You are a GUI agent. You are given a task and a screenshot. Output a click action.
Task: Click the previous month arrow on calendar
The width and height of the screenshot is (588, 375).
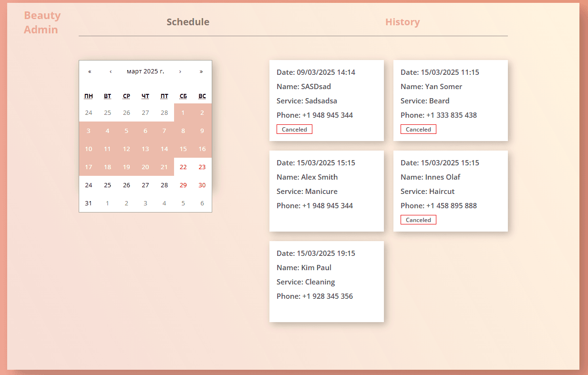click(111, 71)
